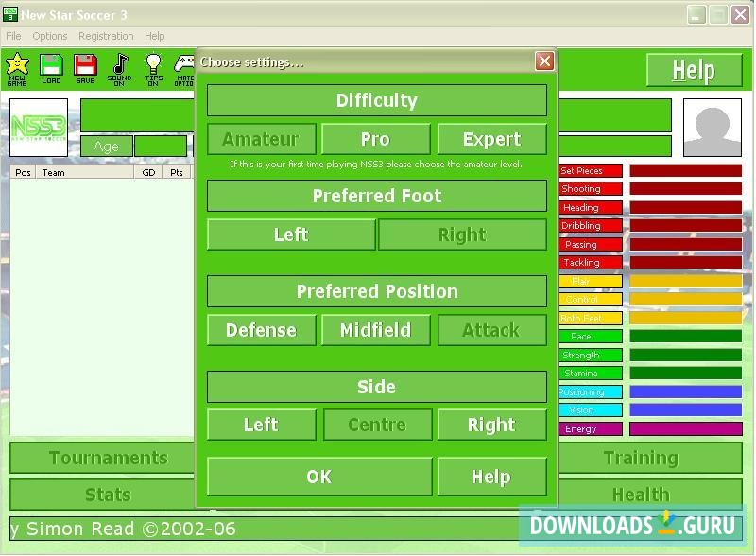Click the GD column header
The image size is (756, 556).
pos(148,172)
